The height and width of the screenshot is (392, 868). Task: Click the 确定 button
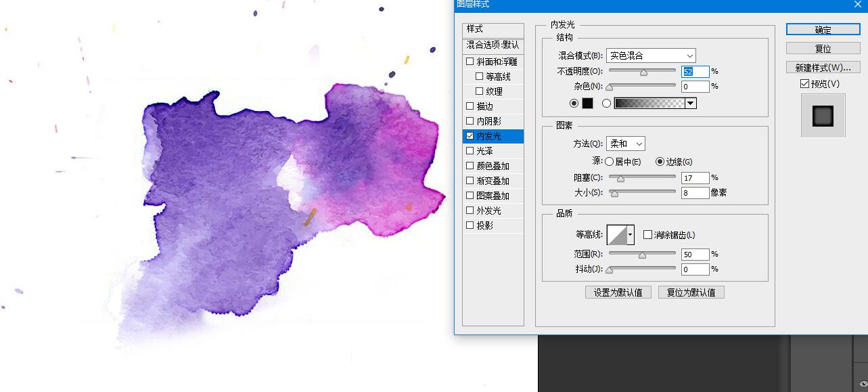click(x=823, y=30)
